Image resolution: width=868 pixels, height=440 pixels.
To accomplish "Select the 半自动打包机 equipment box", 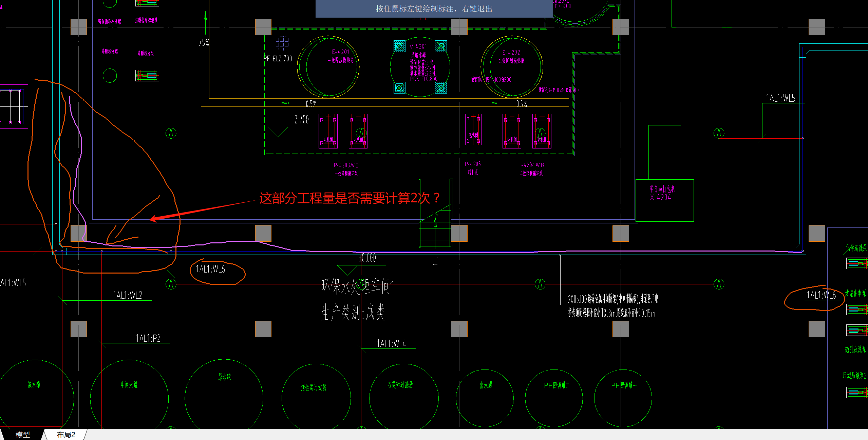I will (x=664, y=200).
